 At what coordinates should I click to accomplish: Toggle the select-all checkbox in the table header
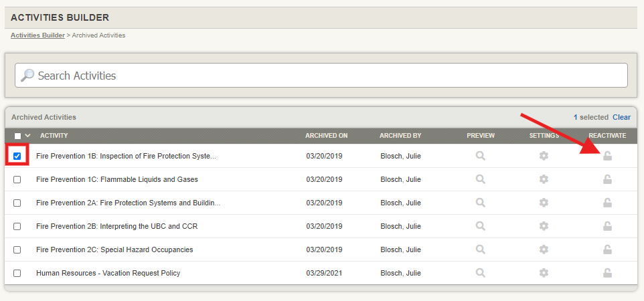[x=17, y=136]
